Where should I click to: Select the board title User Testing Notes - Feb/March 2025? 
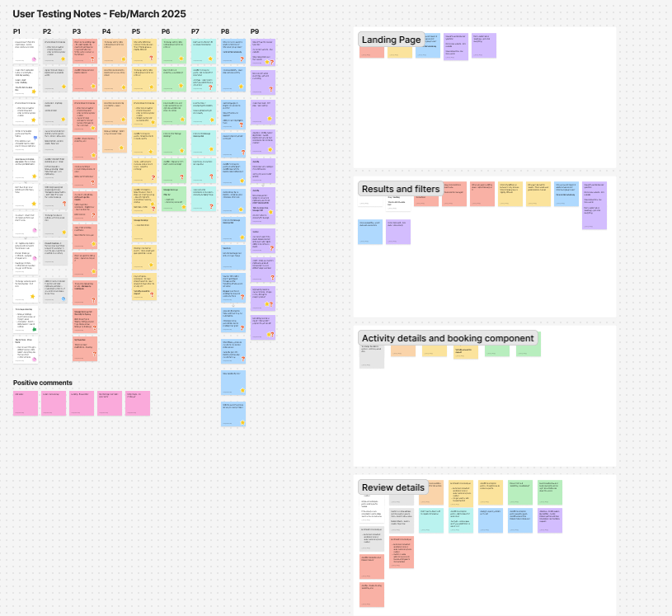click(x=100, y=14)
